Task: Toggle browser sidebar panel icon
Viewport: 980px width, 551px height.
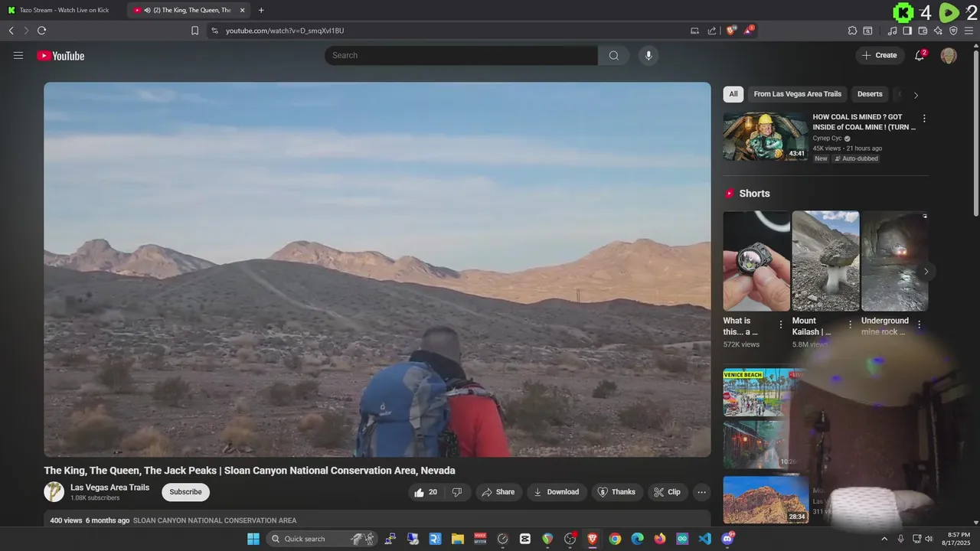Action: point(907,31)
